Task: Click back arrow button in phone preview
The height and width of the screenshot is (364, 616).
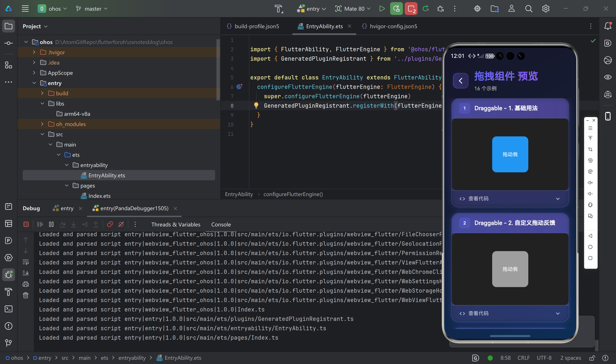Action: pos(460,81)
